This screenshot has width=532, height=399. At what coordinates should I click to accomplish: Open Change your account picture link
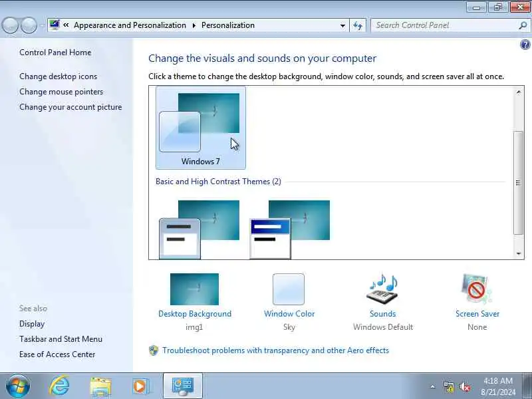click(70, 107)
